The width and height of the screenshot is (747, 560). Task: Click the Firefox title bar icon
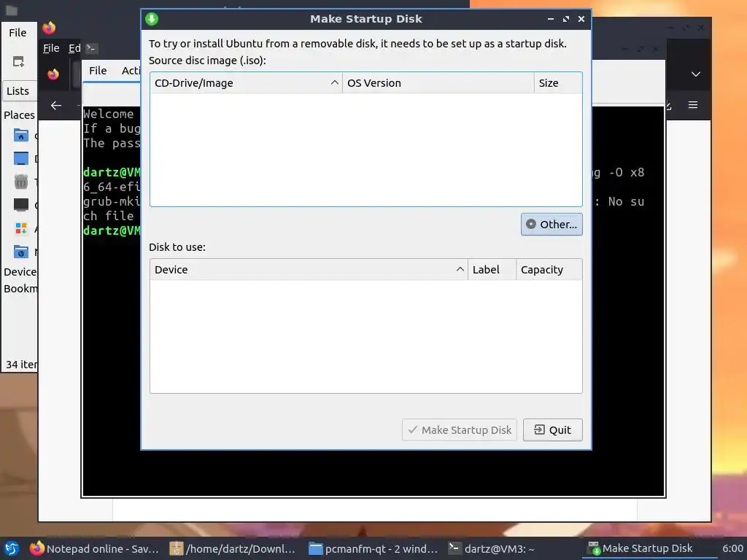tap(49, 28)
